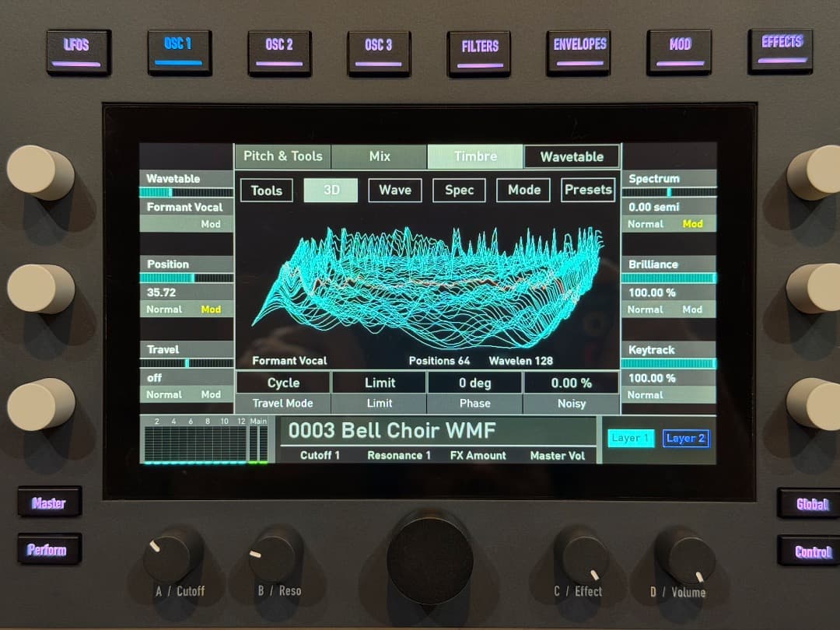Image resolution: width=840 pixels, height=630 pixels.
Task: Open the Cycle travel mode selector
Action: coord(283,383)
